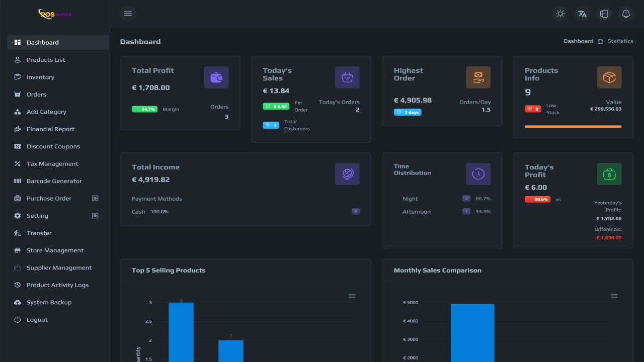Click the Time Distribution clock icon
This screenshot has height=362, width=644.
[478, 174]
